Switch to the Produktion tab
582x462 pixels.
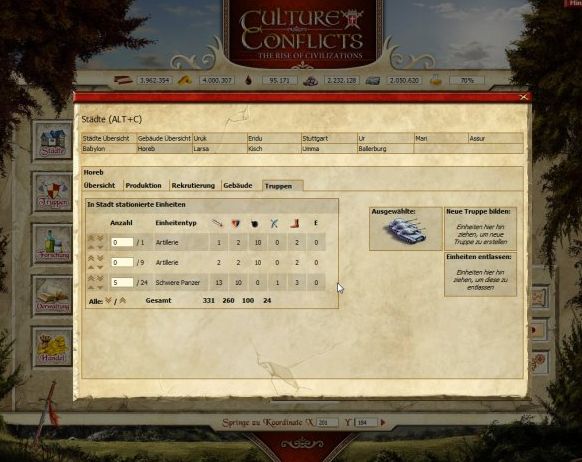tap(143, 185)
